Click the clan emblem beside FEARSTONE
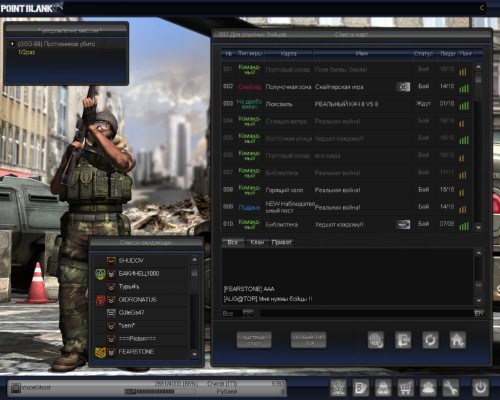This screenshot has height=400, width=500. (x=100, y=352)
